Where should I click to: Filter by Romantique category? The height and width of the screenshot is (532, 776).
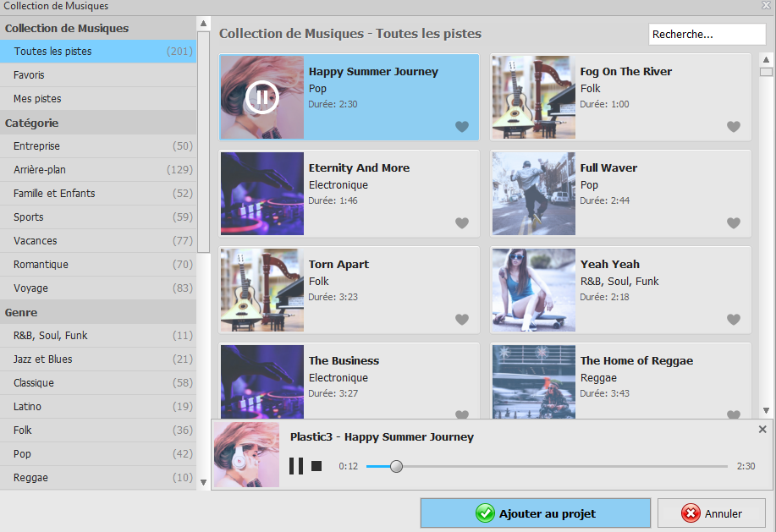98,265
